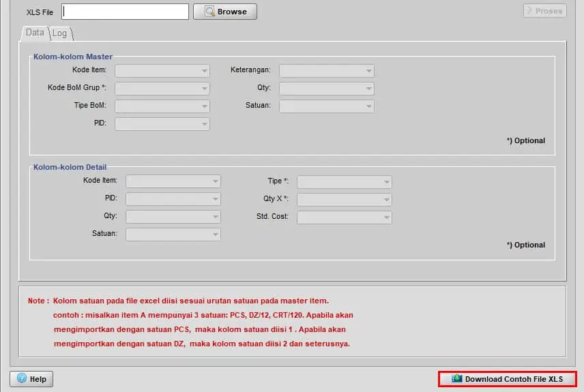Image resolution: width=584 pixels, height=392 pixels.
Task: Open the Detail Satuan dropdown
Action: [x=173, y=234]
